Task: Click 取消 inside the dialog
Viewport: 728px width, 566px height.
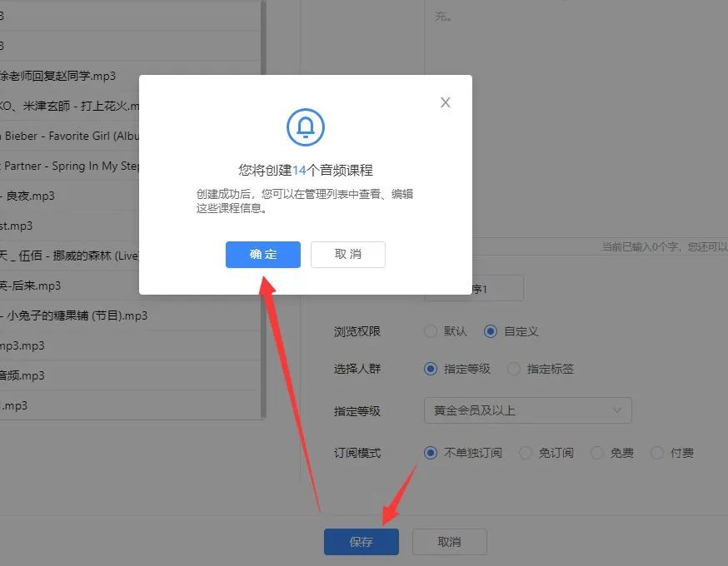Action: [x=347, y=255]
